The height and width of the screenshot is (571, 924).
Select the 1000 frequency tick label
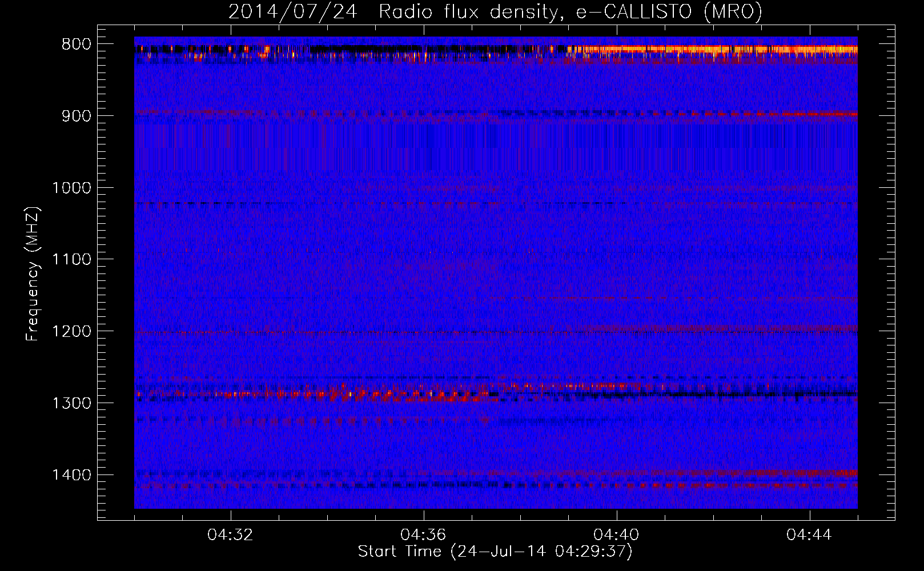[x=71, y=188]
